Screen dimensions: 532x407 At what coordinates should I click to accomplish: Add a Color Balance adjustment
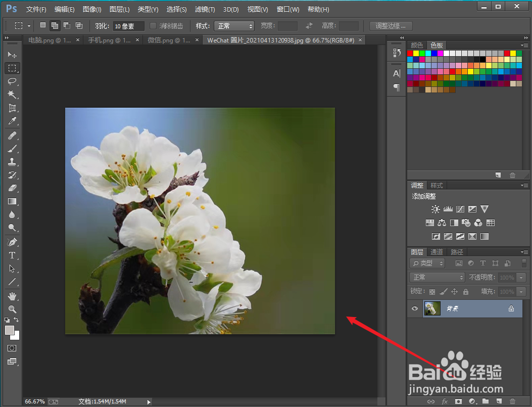(442, 222)
